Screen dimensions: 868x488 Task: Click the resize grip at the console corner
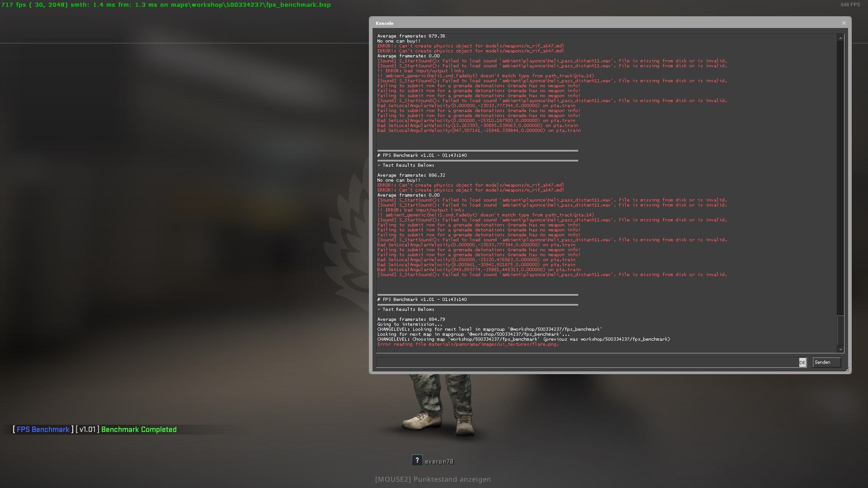pos(848,370)
